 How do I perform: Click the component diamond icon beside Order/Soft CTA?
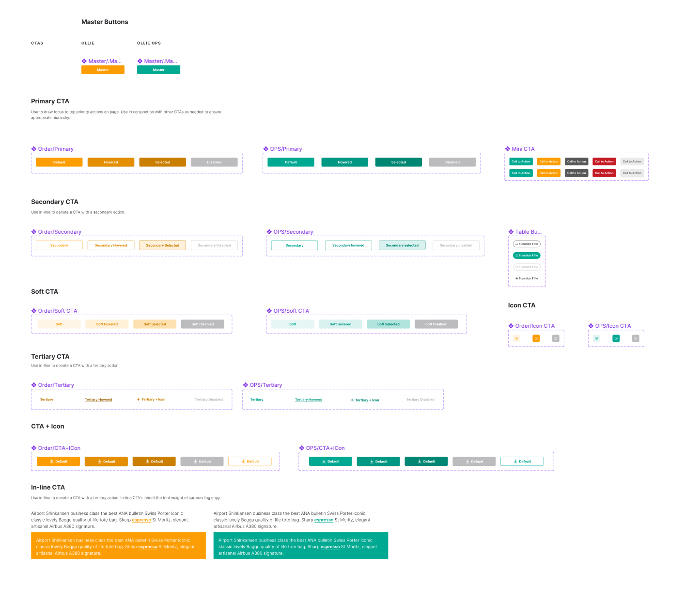tap(34, 311)
